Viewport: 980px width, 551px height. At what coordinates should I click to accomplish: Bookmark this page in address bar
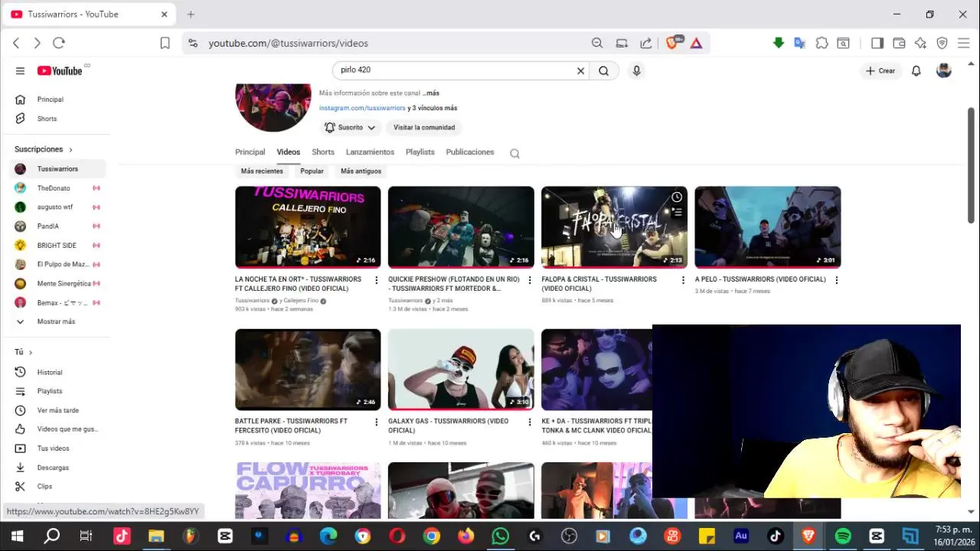click(x=165, y=43)
